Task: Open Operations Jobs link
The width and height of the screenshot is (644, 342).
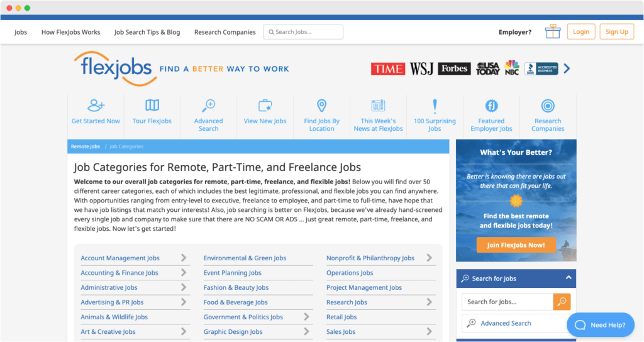Action: [x=350, y=273]
